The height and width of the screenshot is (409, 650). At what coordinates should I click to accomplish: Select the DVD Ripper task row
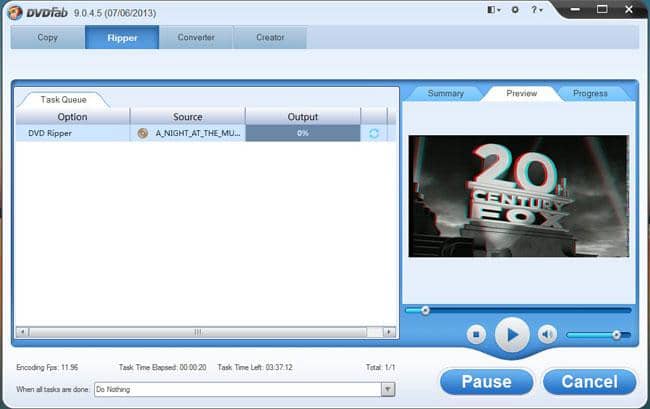pos(205,133)
